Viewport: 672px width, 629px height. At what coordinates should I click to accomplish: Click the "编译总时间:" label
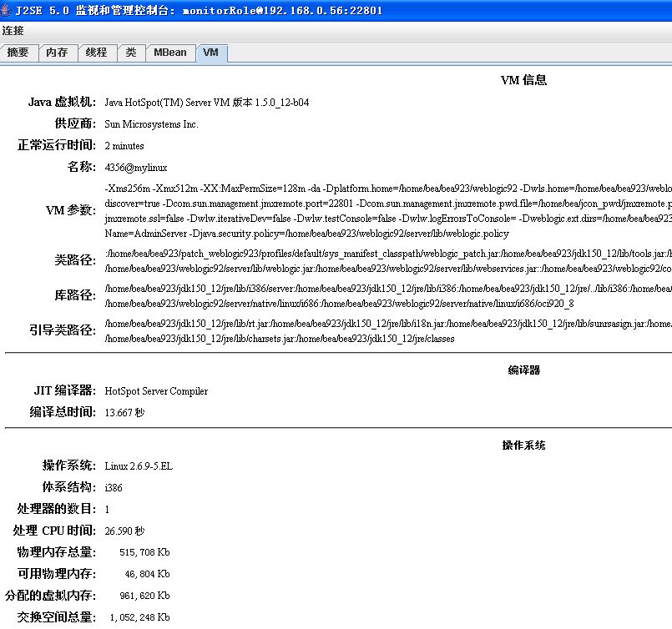tap(63, 412)
